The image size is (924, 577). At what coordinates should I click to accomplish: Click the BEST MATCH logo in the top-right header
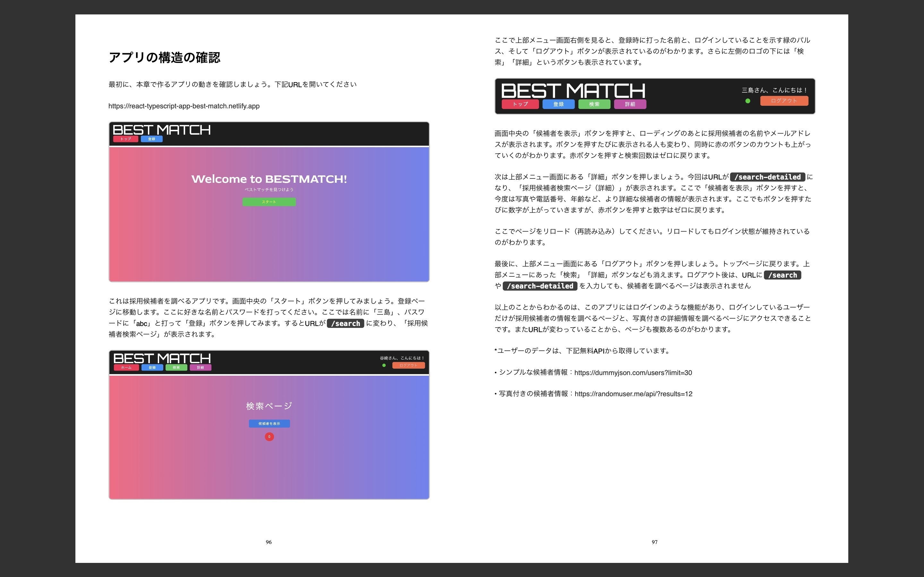(573, 91)
